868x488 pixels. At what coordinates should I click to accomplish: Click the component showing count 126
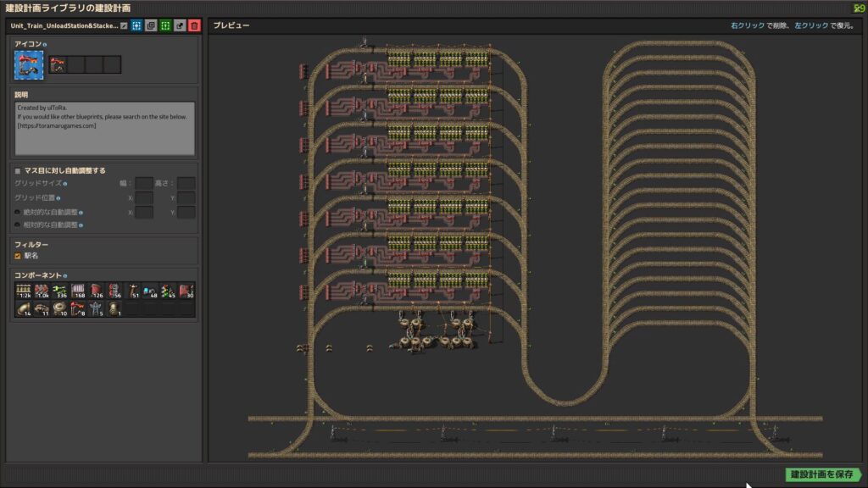[x=96, y=291]
